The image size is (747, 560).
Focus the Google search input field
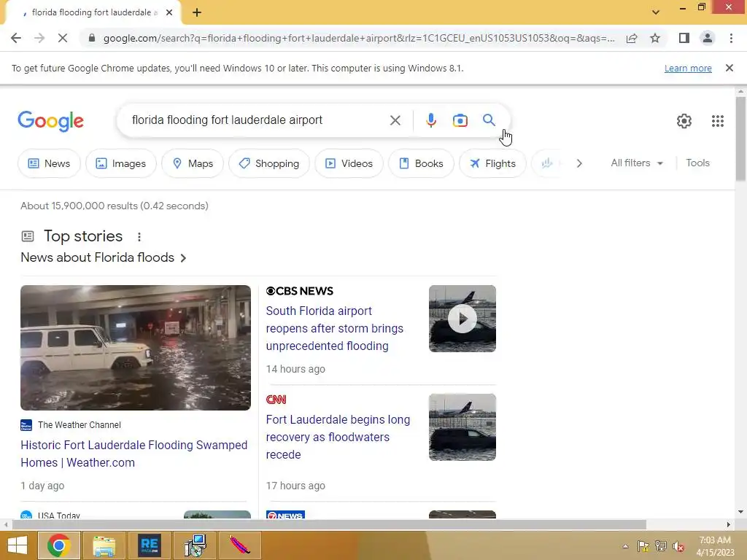(x=258, y=120)
